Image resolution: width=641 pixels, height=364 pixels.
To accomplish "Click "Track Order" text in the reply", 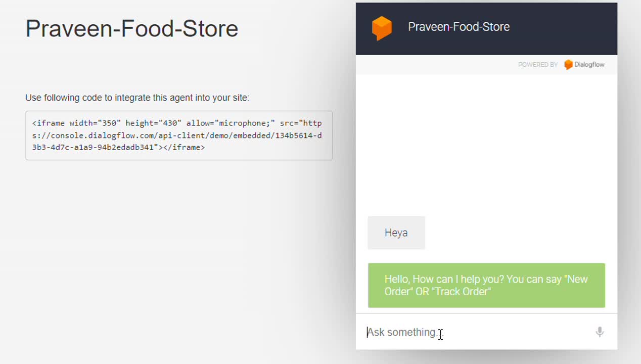I will coord(461,292).
